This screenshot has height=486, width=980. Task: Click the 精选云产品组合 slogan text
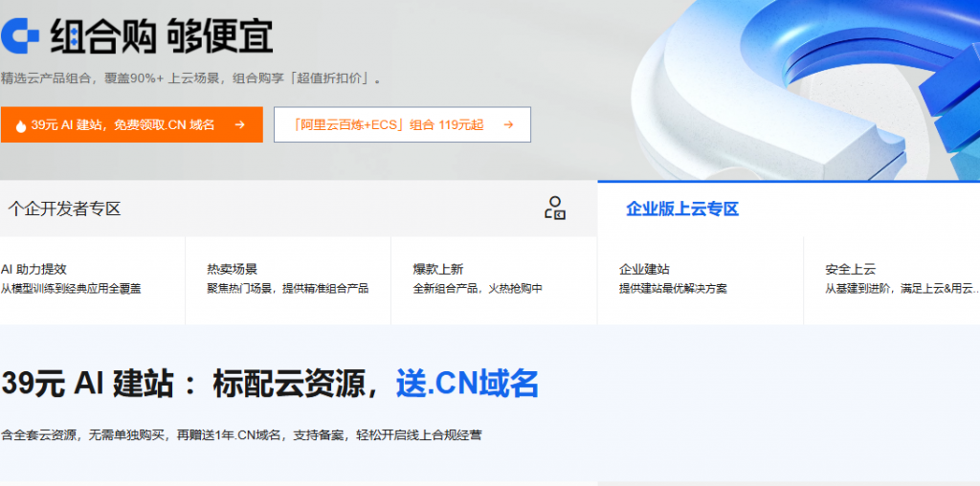tap(191, 78)
